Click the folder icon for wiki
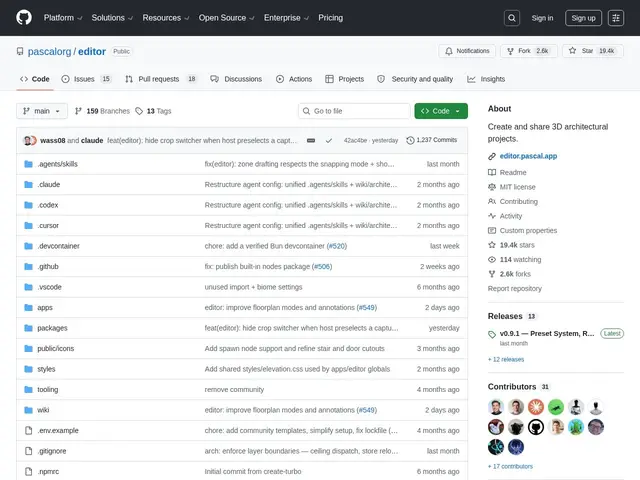 coord(28,410)
